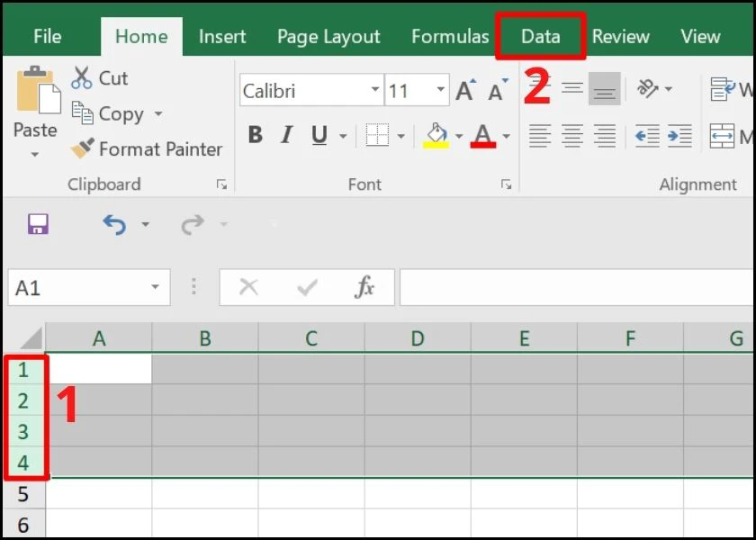The image size is (756, 540).
Task: Open the Review tab
Action: tap(620, 37)
